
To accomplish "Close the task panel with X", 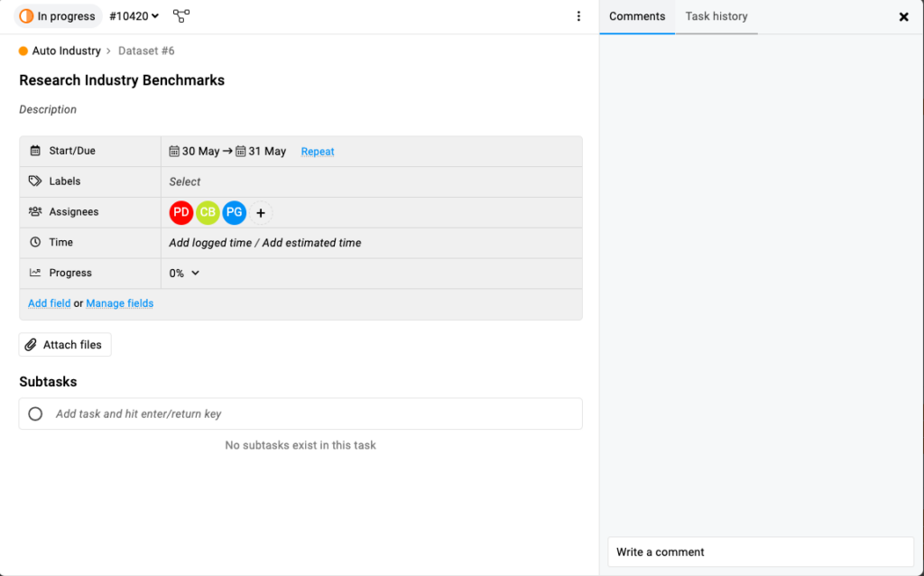I will pyautogui.click(x=904, y=17).
